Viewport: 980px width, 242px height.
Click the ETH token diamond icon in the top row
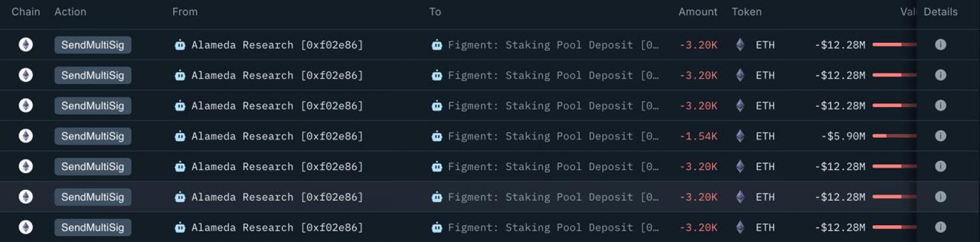point(740,45)
